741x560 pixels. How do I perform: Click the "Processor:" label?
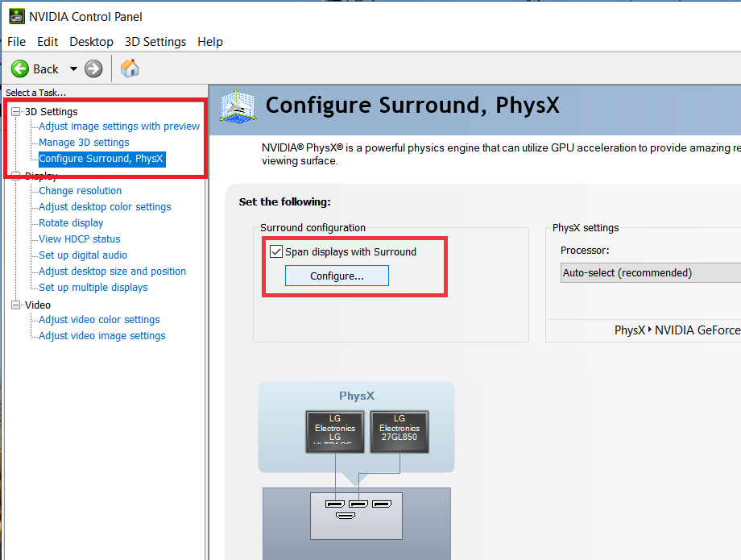(x=585, y=250)
